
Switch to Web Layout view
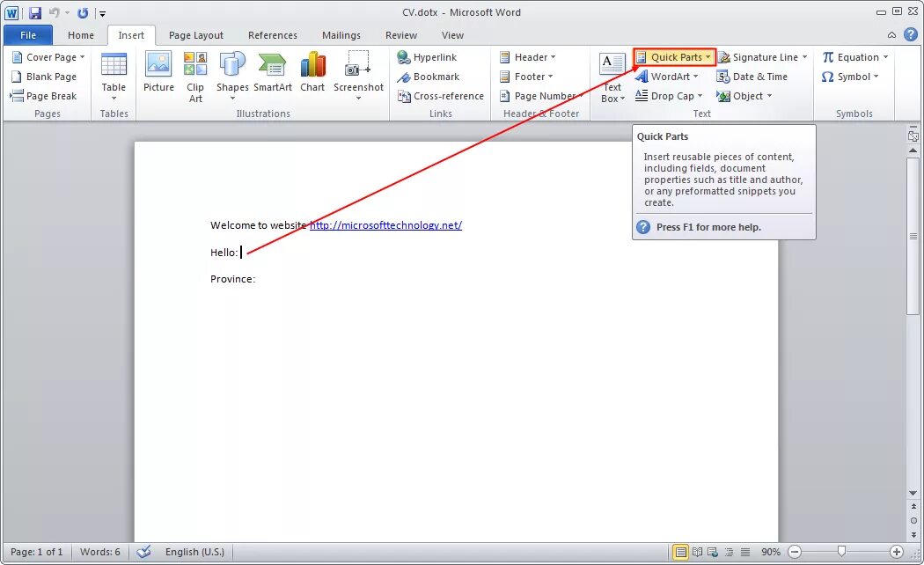click(713, 552)
